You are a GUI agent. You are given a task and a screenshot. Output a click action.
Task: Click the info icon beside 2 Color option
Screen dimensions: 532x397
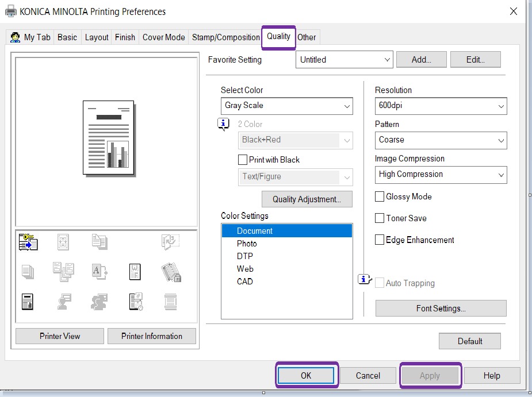223,124
